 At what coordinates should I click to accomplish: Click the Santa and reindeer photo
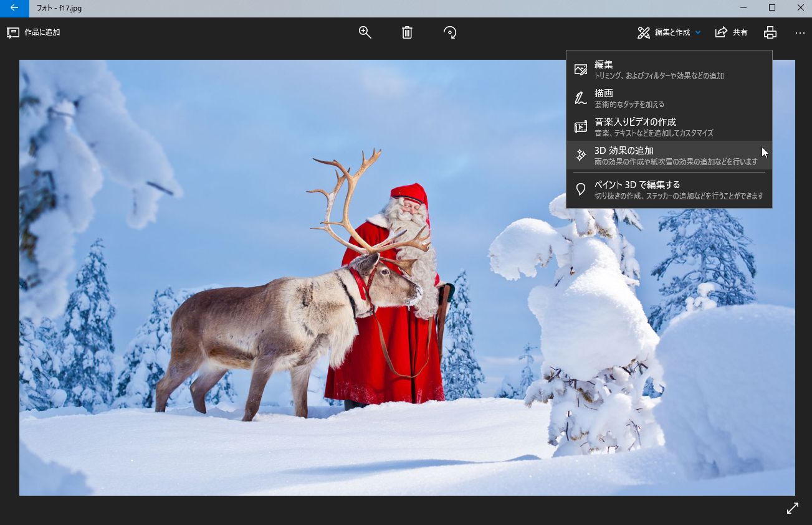312,311
